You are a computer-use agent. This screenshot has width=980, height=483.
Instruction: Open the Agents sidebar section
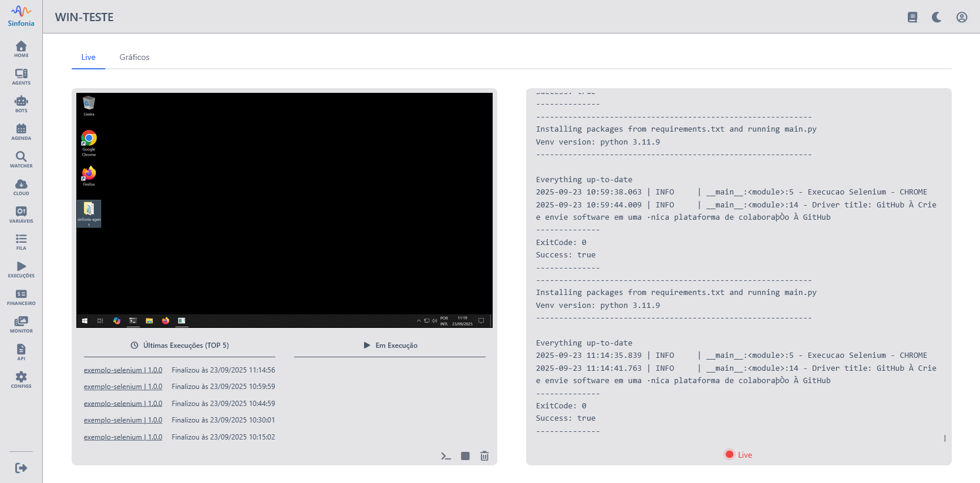(21, 76)
